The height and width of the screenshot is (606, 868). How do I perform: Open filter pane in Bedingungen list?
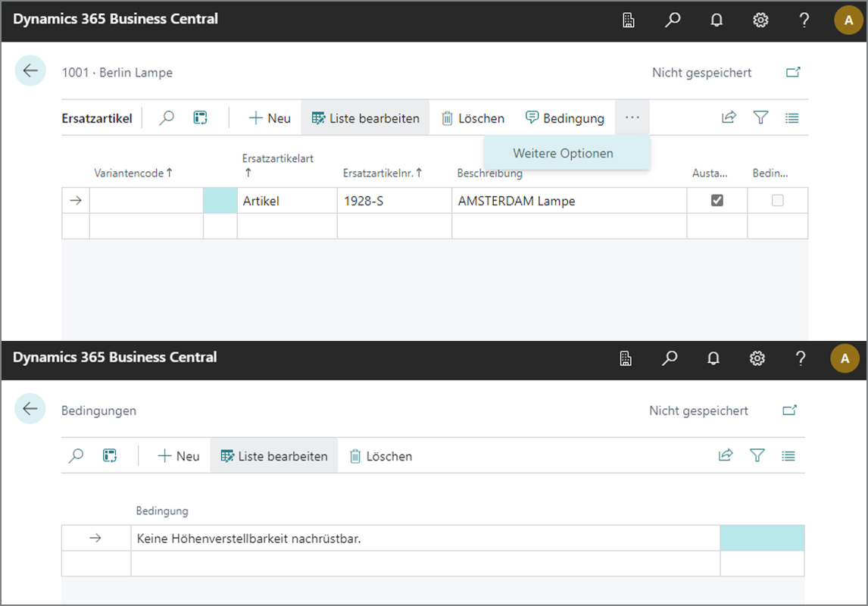pos(757,455)
